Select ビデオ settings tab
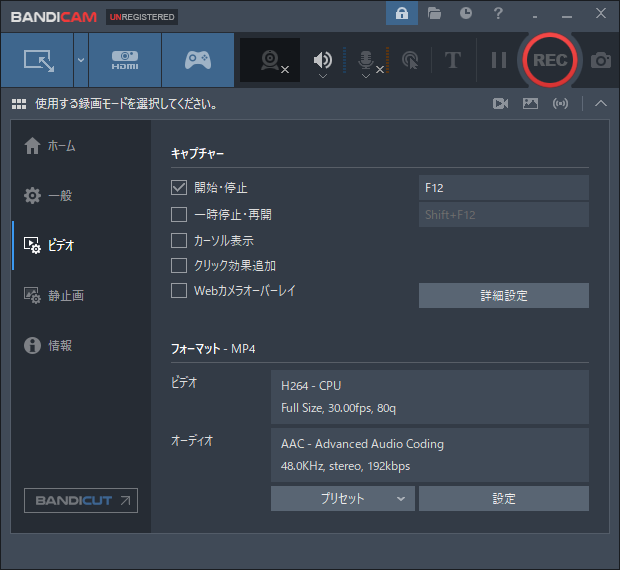 pyautogui.click(x=49, y=245)
